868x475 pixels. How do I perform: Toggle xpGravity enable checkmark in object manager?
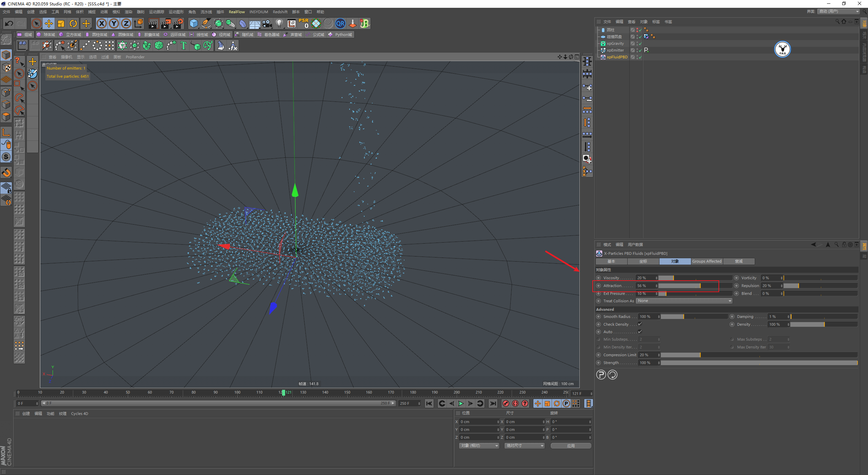[x=640, y=43]
